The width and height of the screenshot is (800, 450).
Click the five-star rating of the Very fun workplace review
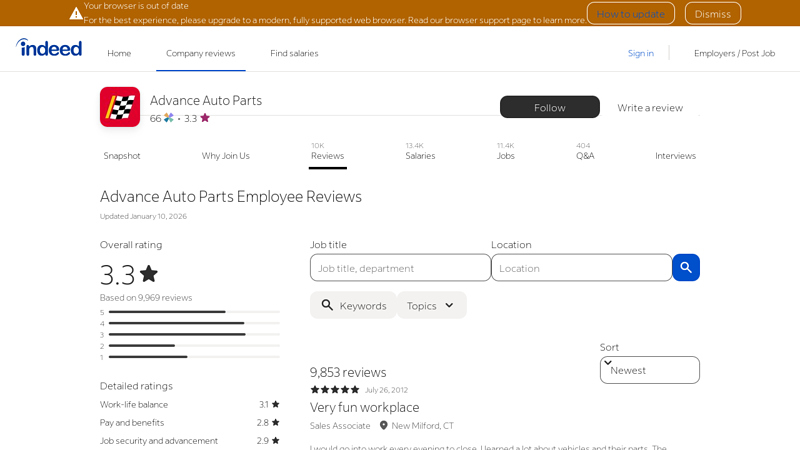[335, 390]
